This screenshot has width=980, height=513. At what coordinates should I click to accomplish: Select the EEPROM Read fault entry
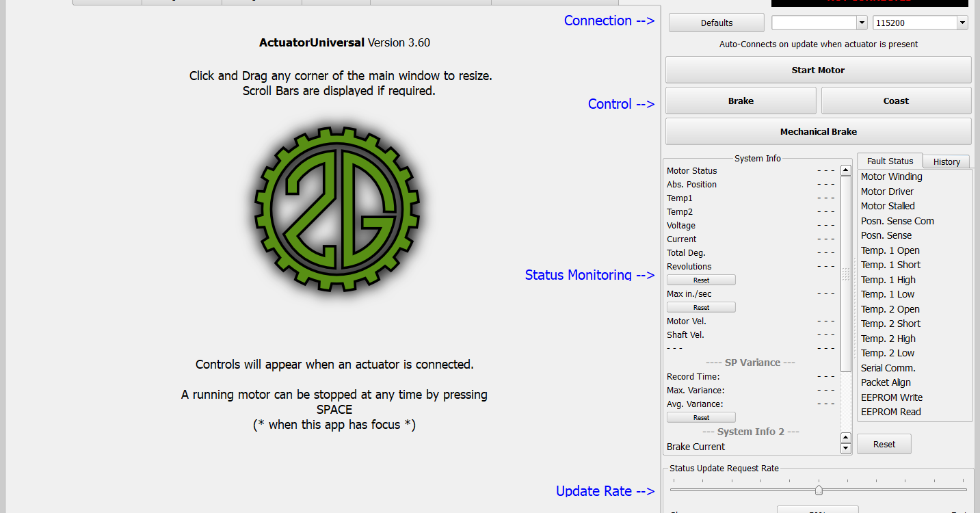coord(890,412)
